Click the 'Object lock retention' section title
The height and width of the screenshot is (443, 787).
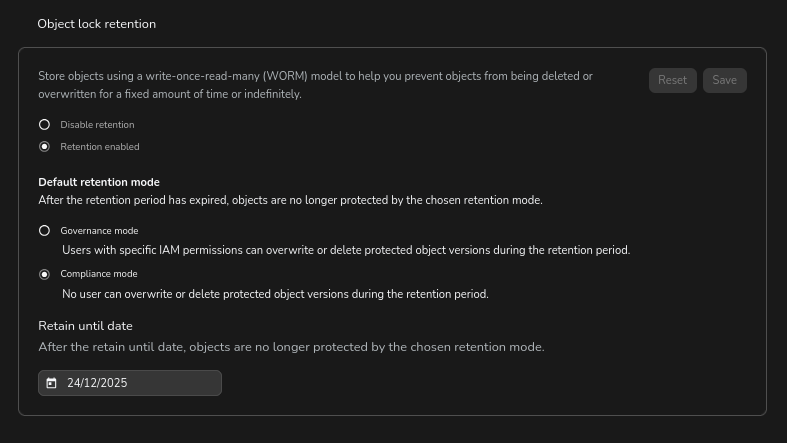tap(97, 24)
